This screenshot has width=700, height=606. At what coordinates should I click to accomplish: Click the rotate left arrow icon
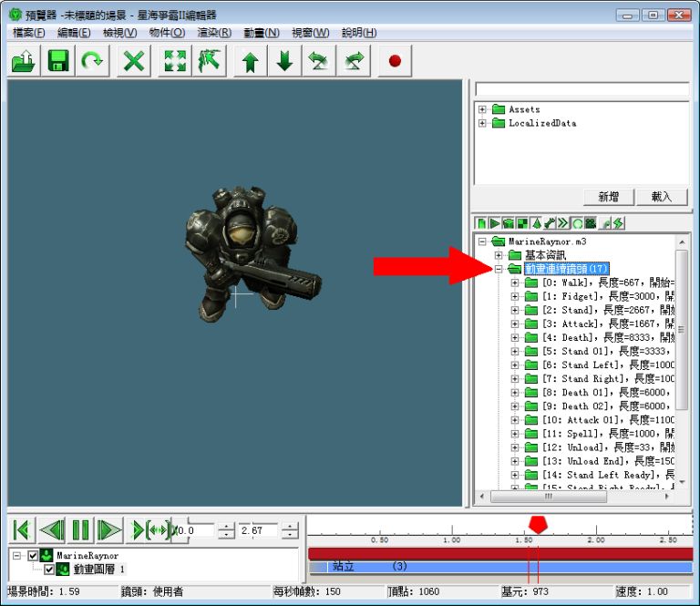(319, 61)
